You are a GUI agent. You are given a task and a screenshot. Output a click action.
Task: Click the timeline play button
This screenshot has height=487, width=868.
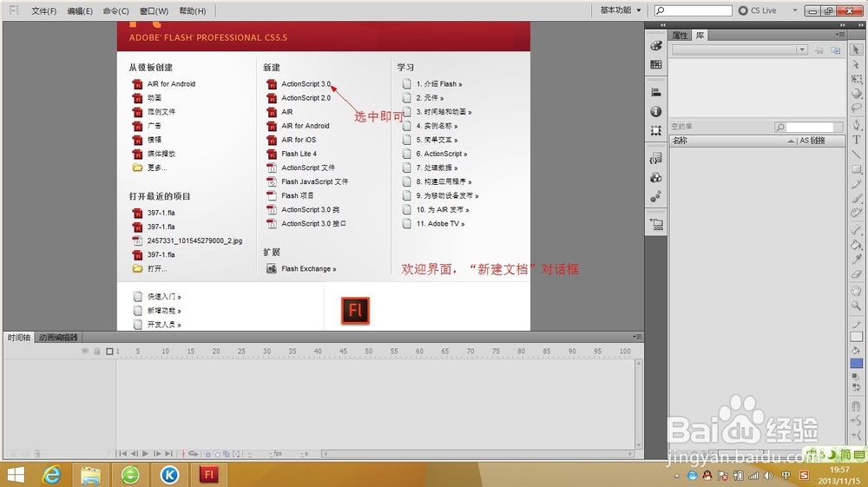coord(146,453)
